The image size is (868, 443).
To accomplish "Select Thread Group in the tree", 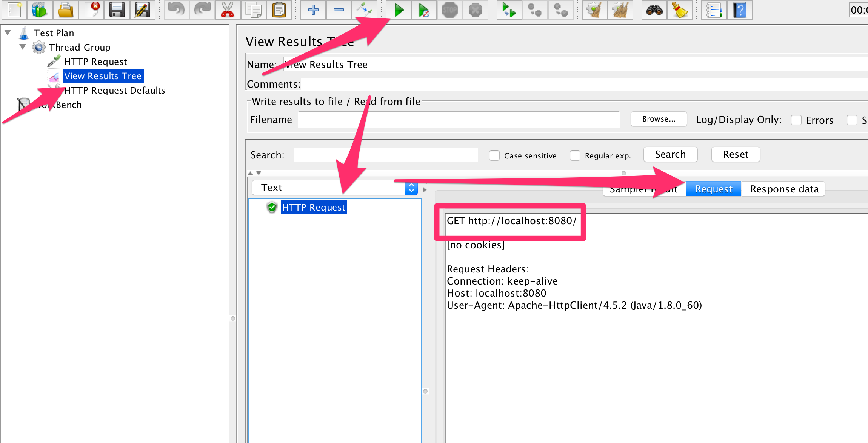I will pyautogui.click(x=80, y=48).
